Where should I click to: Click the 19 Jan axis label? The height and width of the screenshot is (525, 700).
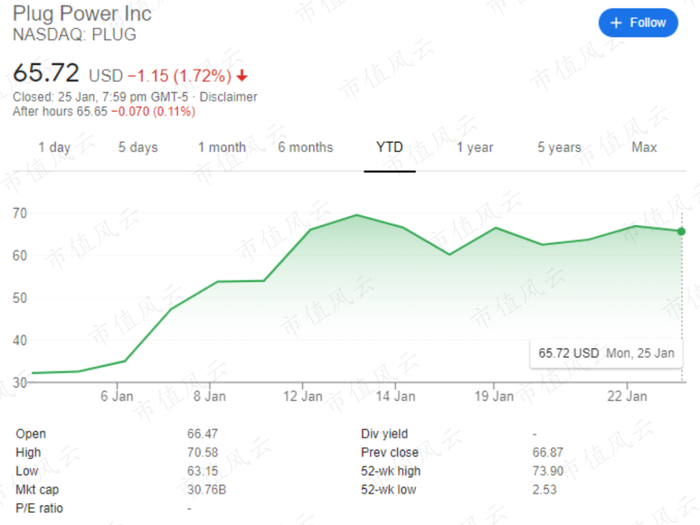point(494,396)
